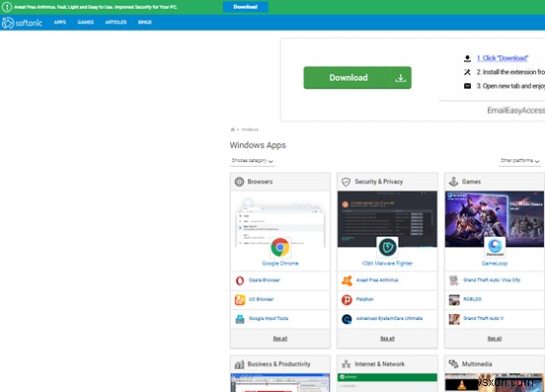
Task: Open the Grand Theft Auto V link
Action: (483, 319)
